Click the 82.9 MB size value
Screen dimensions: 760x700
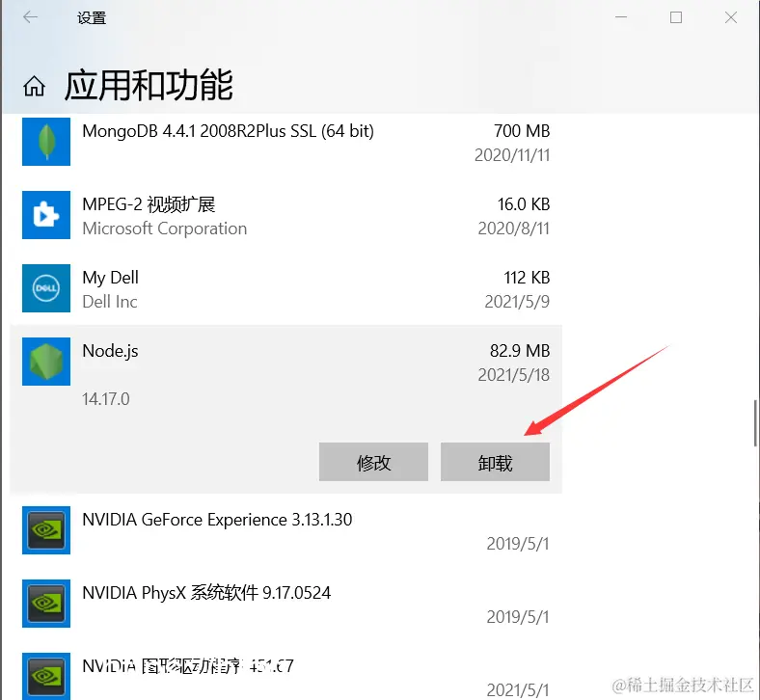(x=520, y=351)
